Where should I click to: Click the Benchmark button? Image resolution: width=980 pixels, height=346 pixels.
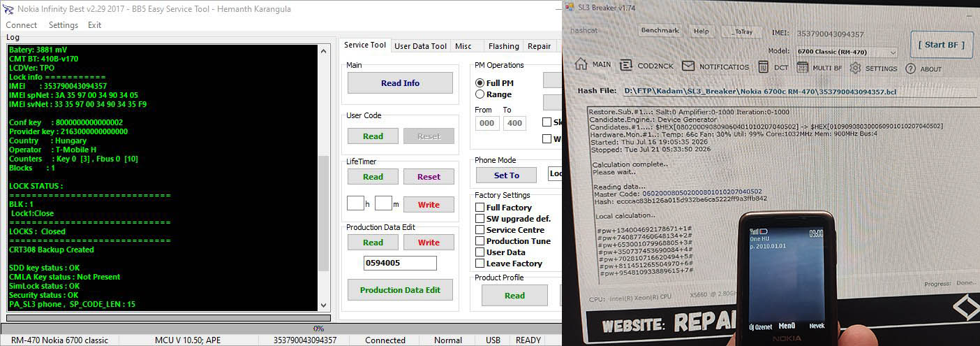[x=660, y=31]
